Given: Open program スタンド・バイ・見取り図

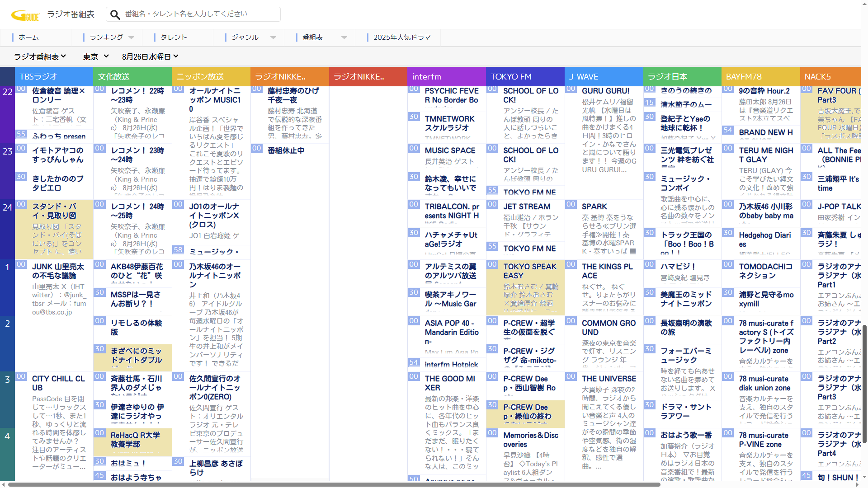Looking at the screenshot, I should point(54,211).
